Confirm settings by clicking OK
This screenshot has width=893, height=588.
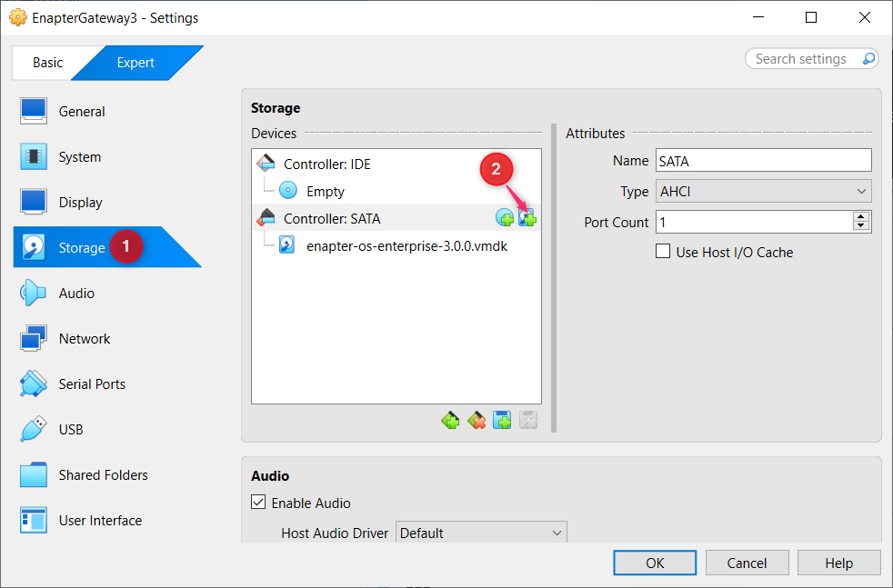click(x=654, y=562)
